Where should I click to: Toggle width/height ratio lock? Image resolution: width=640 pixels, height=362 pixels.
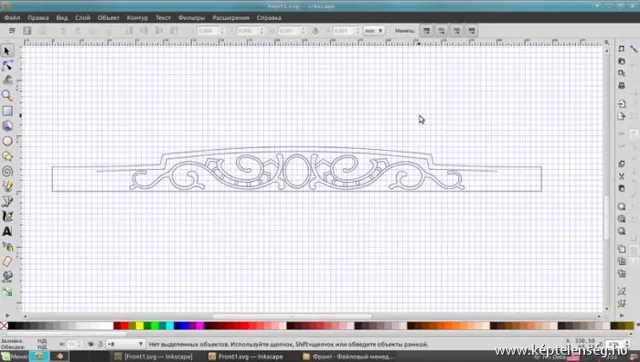pos(315,31)
